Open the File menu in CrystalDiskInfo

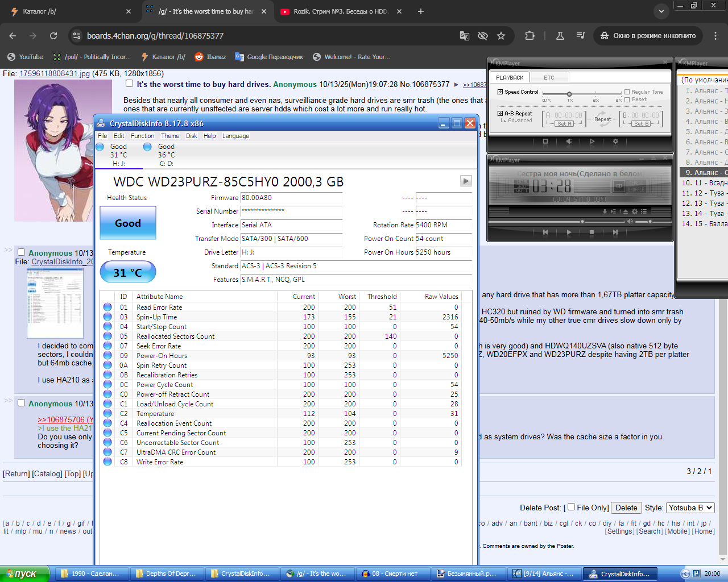[102, 136]
